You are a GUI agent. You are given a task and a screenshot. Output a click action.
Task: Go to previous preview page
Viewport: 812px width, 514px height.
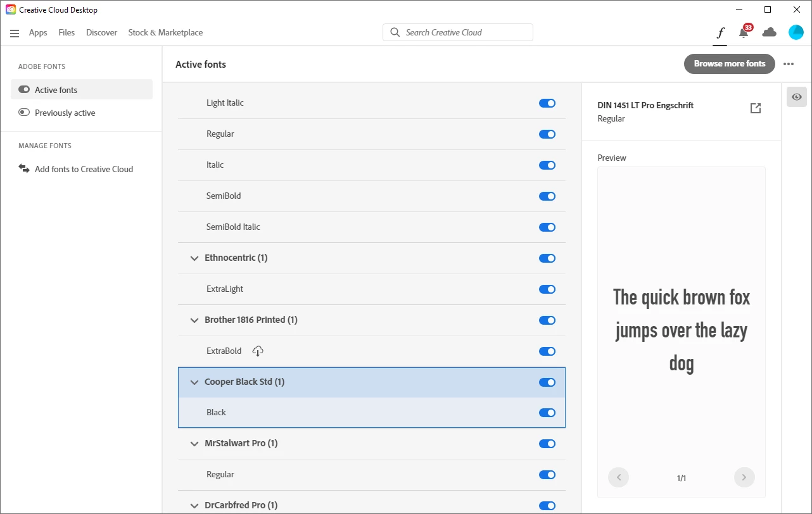pyautogui.click(x=618, y=477)
